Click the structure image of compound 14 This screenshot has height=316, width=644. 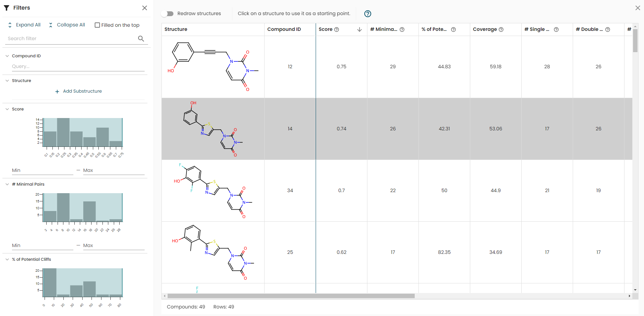[213, 129]
